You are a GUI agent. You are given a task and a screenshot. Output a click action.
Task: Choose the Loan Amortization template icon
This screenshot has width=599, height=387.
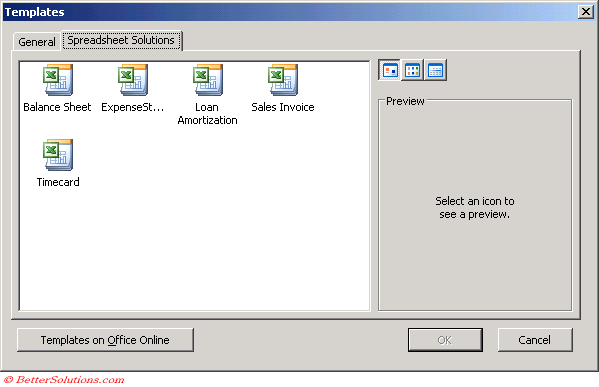click(207, 80)
